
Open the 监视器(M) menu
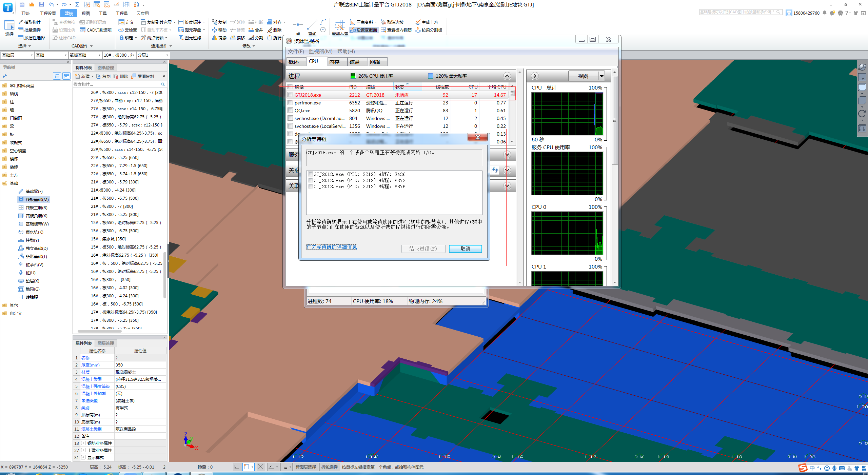320,52
